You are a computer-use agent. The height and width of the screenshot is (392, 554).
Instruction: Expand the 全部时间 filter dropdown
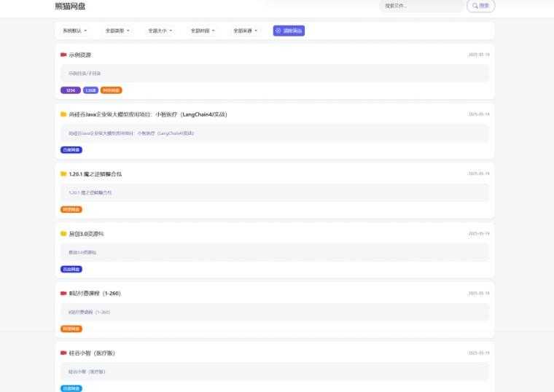203,31
